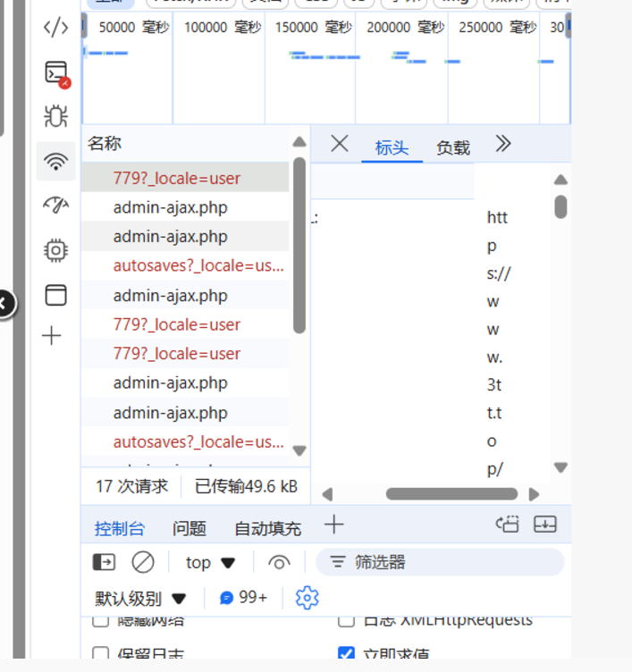Open console settings with the blue gear
The height and width of the screenshot is (672, 632).
[x=307, y=598]
